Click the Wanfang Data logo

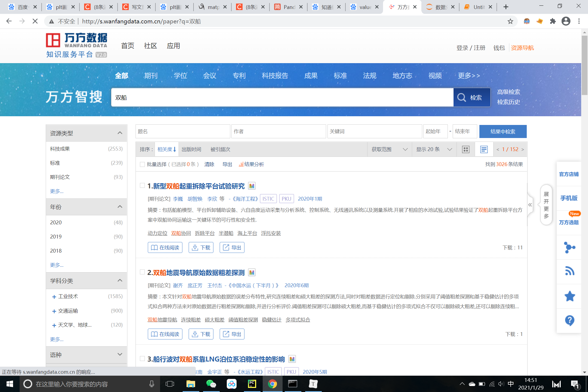pyautogui.click(x=76, y=45)
